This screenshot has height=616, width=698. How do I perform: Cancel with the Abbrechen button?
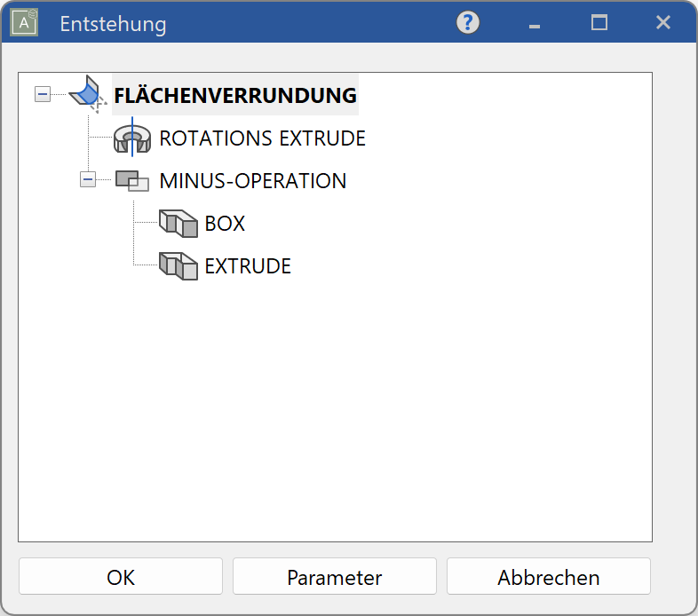[x=548, y=577]
